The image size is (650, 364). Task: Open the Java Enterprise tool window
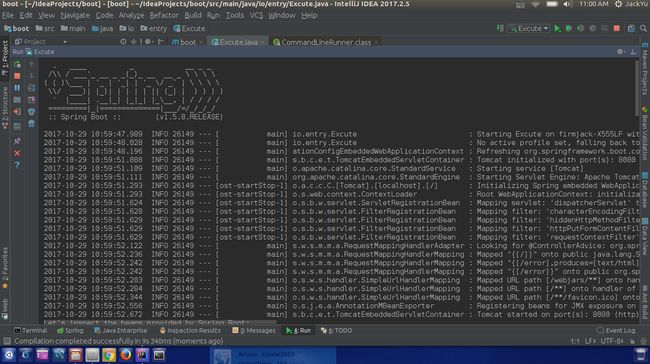click(x=120, y=330)
